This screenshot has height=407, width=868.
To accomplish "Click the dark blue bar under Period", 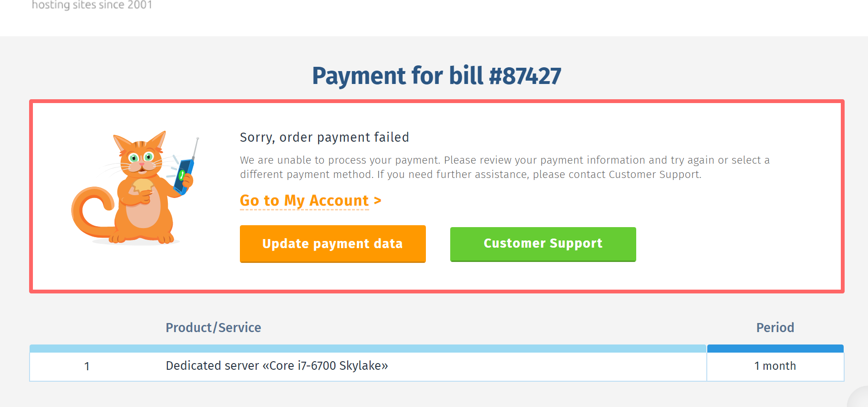I will (x=775, y=348).
